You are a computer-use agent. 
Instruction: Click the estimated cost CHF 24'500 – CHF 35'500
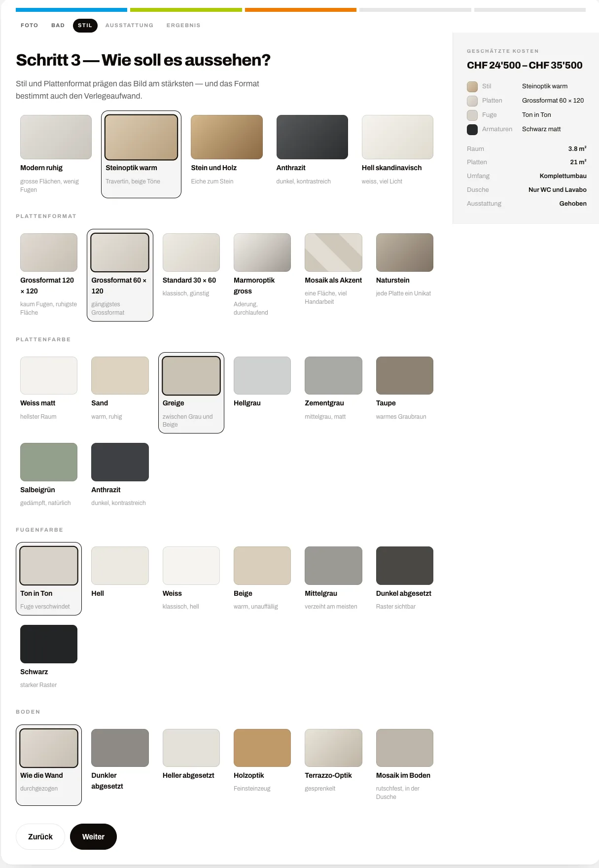coord(525,65)
